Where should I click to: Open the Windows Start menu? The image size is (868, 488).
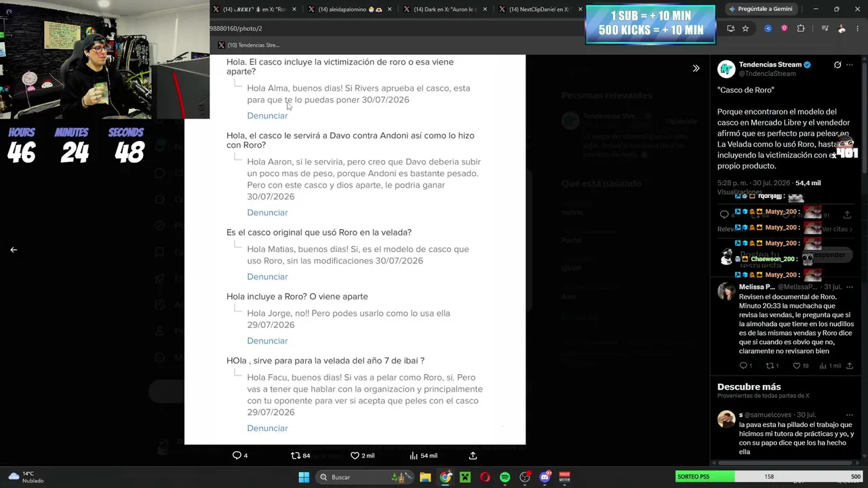(x=304, y=477)
